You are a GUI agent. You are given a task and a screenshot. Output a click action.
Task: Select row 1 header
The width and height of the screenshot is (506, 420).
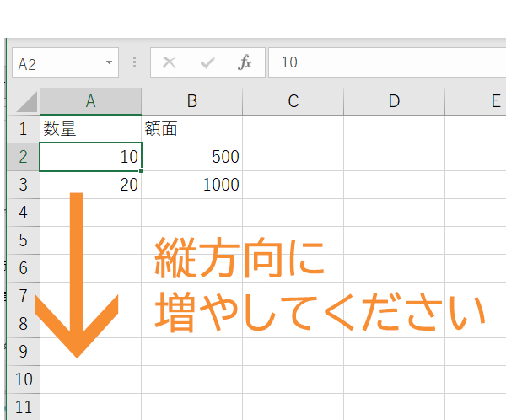[24, 129]
